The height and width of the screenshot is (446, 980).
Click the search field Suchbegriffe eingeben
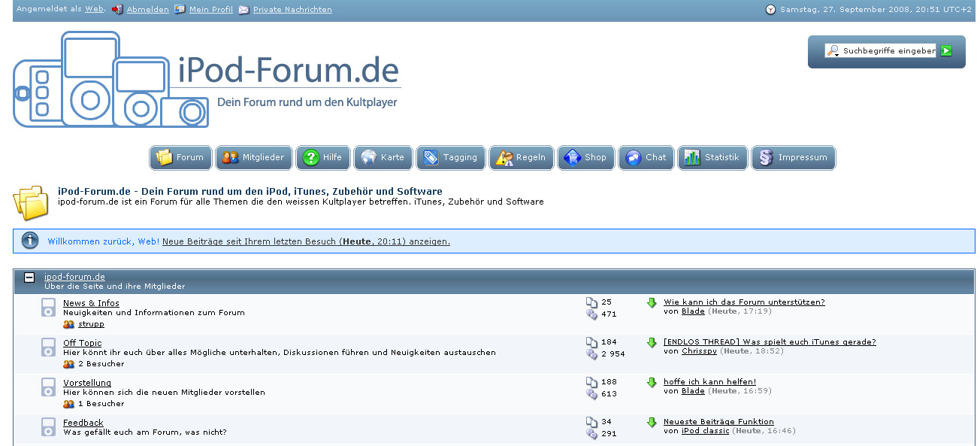coord(889,51)
